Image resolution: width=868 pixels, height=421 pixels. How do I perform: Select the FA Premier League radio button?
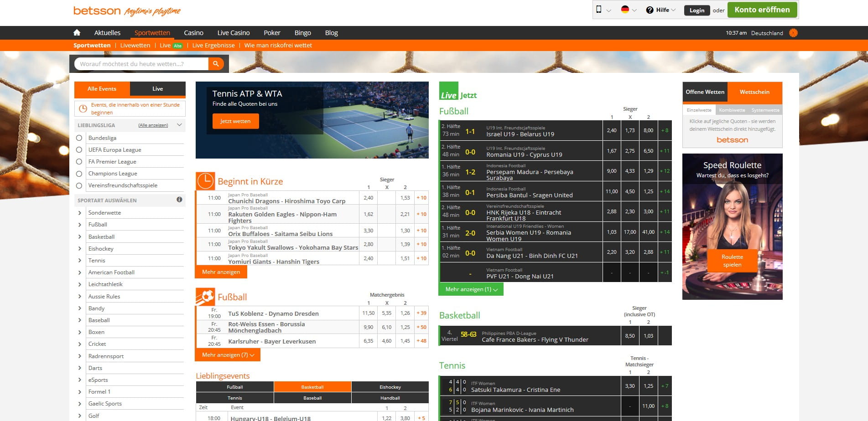79,161
